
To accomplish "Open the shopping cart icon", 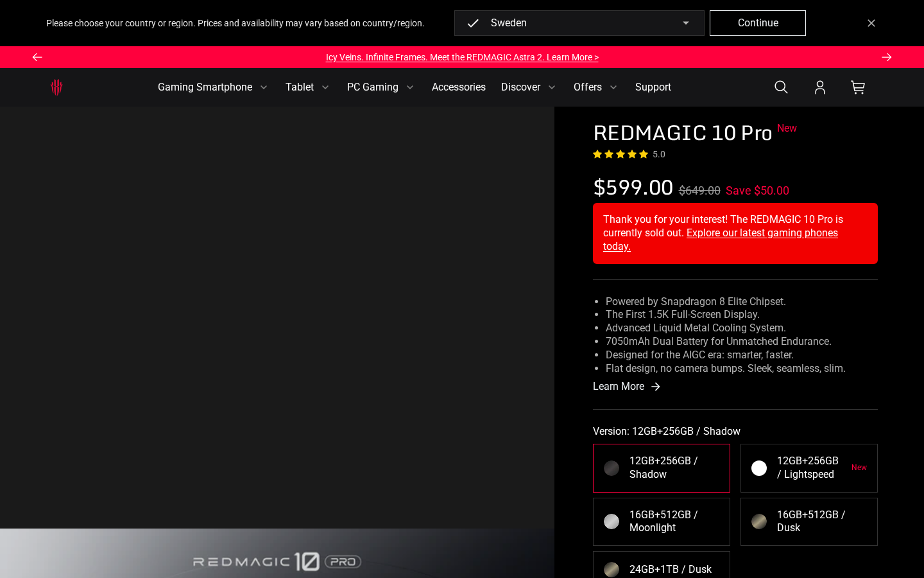I will [858, 87].
